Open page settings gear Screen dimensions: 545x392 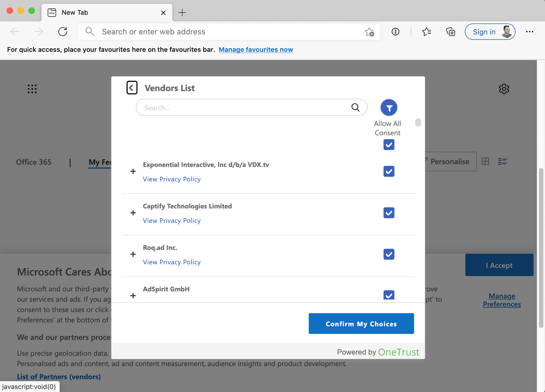coord(504,89)
